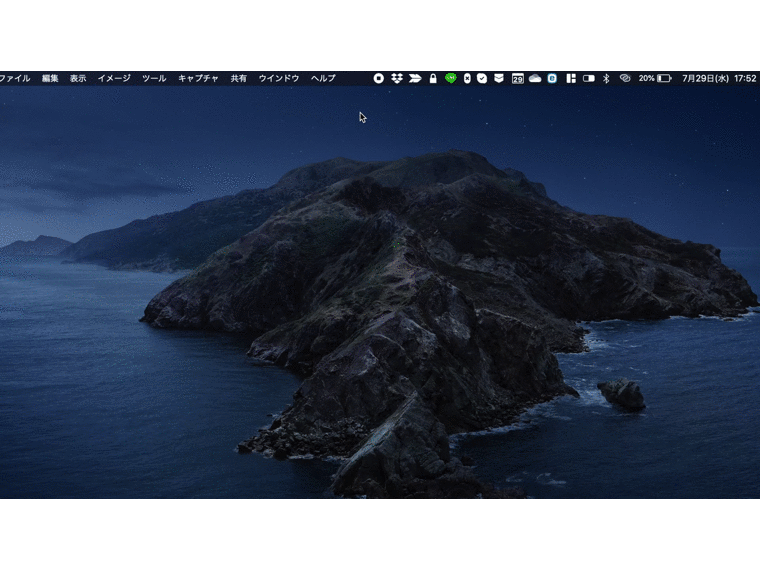Open the Dropbox menu bar icon

[x=397, y=78]
